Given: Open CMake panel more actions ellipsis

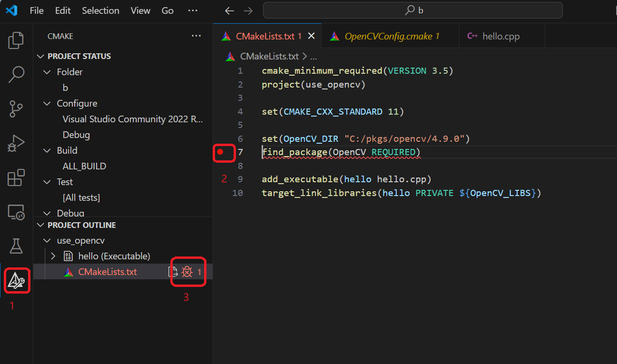Looking at the screenshot, I should click(x=196, y=36).
